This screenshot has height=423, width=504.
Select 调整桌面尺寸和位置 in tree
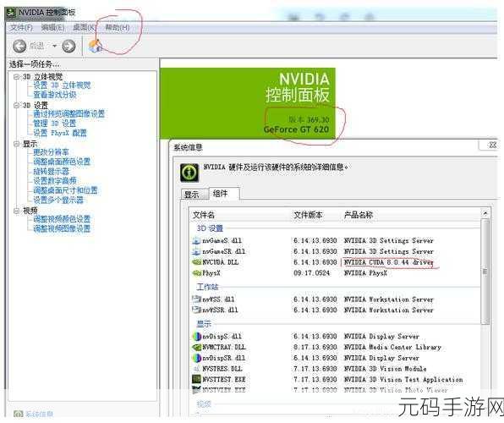66,190
